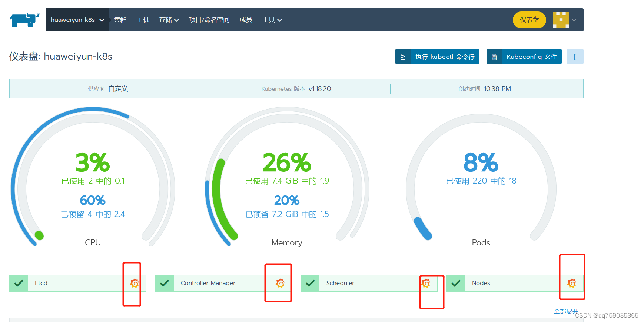Viewport: 644px width, 322px height.
Task: Click the 创建时间 10:38 PM text
Action: coord(485,89)
